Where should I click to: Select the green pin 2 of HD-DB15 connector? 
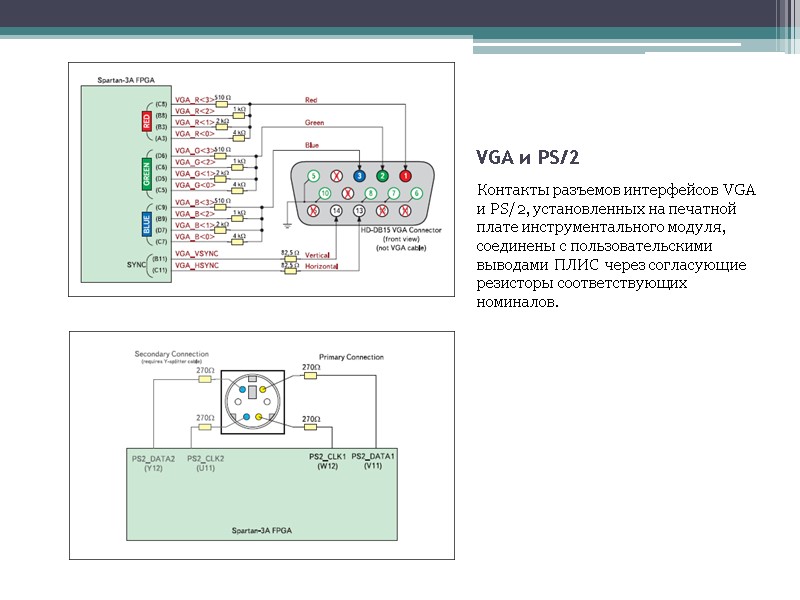pyautogui.click(x=382, y=176)
